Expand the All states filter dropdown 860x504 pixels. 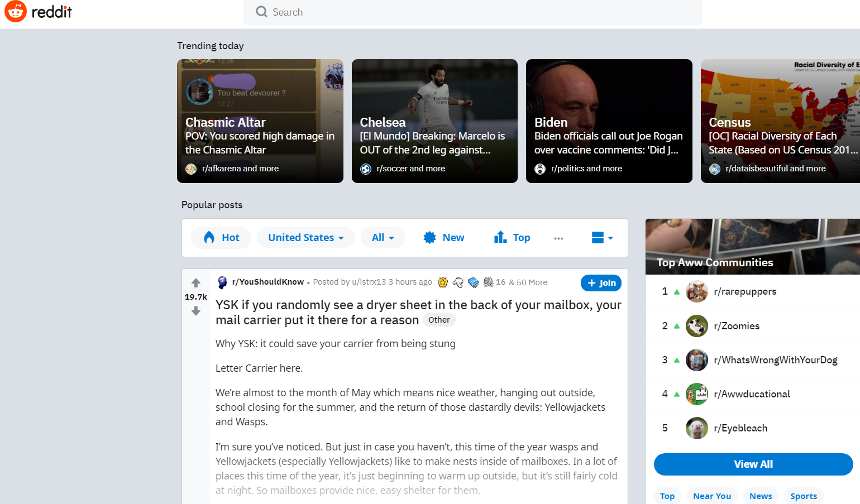(383, 238)
